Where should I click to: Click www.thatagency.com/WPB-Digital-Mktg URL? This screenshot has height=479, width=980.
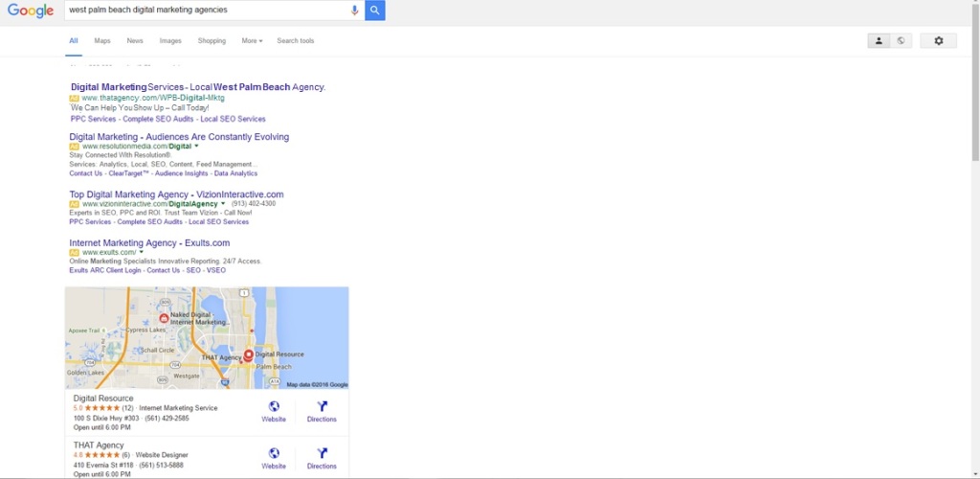[153, 98]
